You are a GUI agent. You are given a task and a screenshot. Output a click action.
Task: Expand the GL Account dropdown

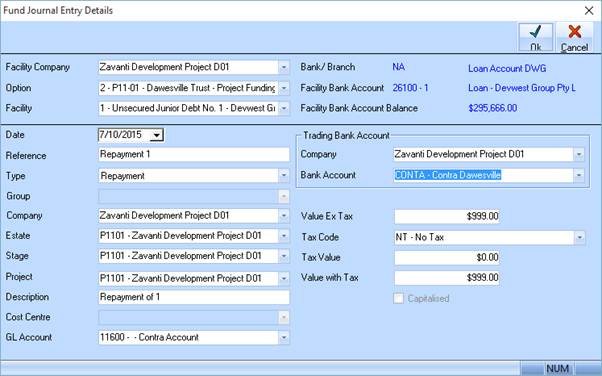[x=284, y=338]
